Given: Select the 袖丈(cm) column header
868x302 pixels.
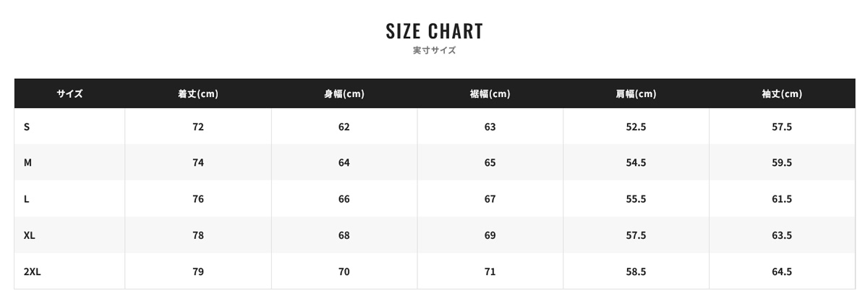Looking at the screenshot, I should (x=782, y=93).
